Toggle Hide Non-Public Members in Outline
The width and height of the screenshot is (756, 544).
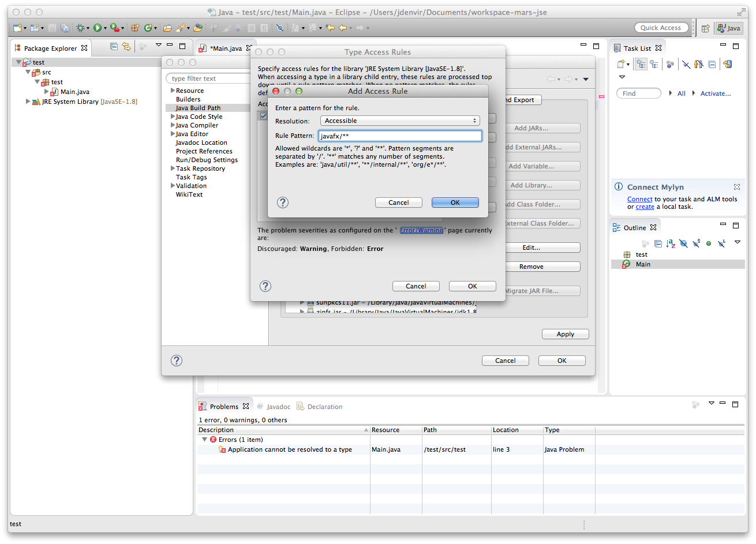709,243
